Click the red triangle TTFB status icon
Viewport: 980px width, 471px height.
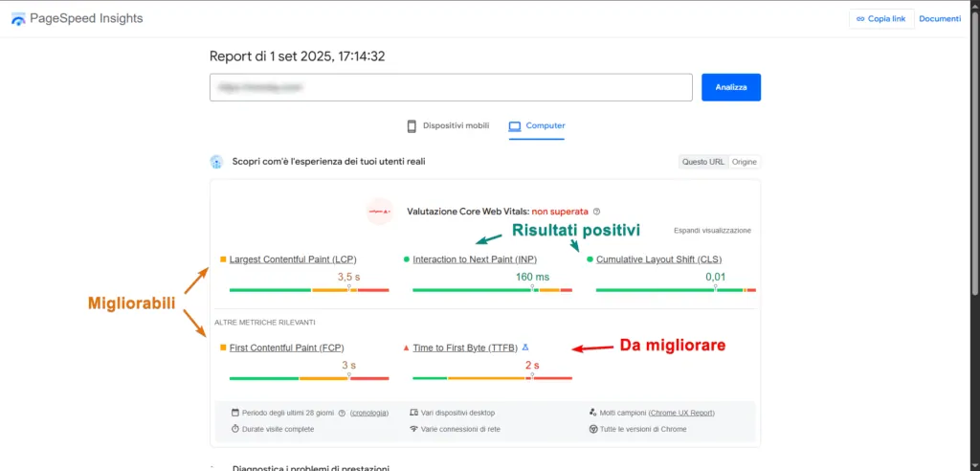(x=406, y=348)
